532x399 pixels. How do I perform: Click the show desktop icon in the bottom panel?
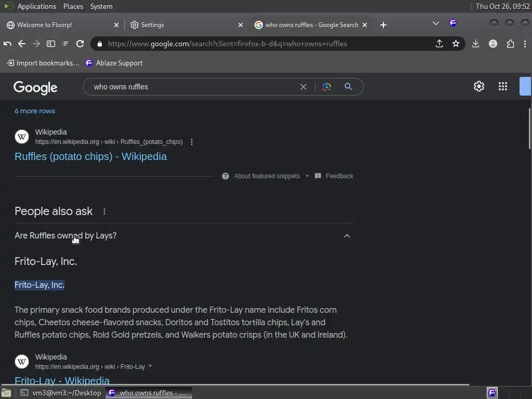pos(6,393)
